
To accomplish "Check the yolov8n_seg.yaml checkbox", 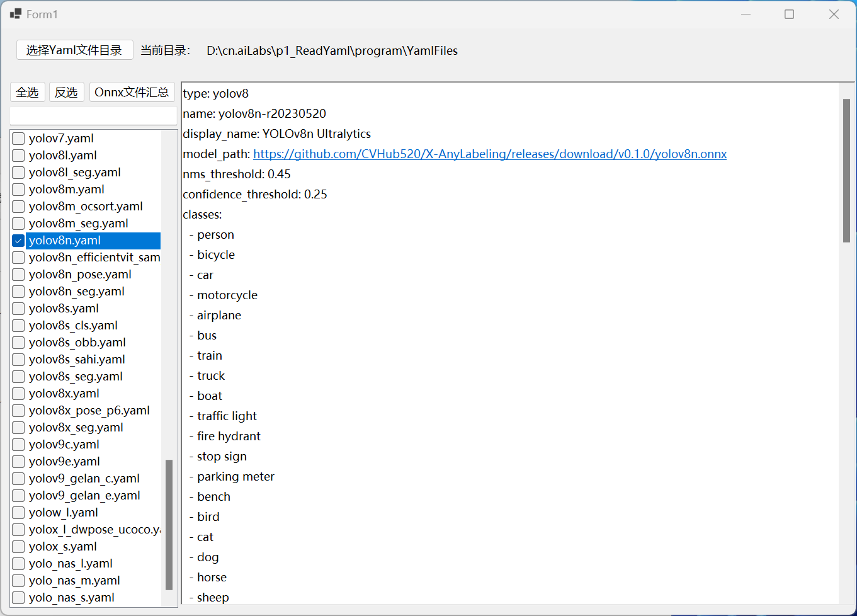I will 18,292.
